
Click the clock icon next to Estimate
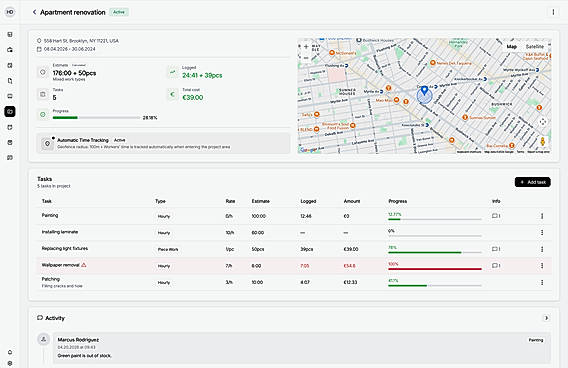tap(43, 72)
